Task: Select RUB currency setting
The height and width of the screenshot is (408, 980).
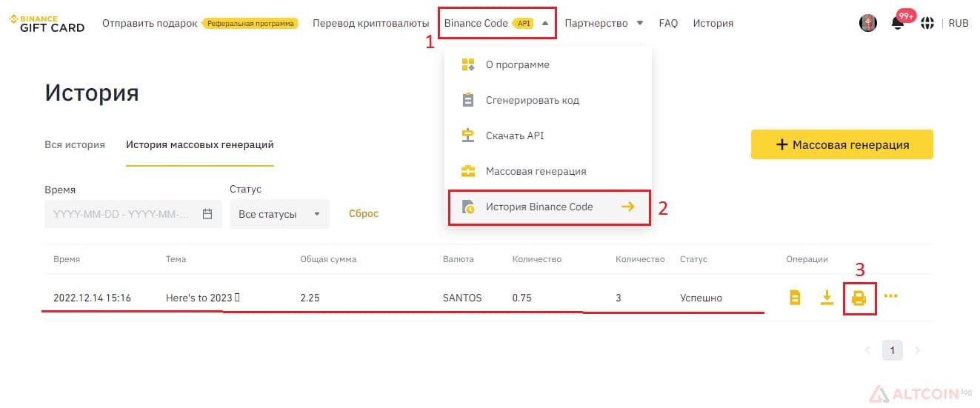Action: click(x=959, y=23)
